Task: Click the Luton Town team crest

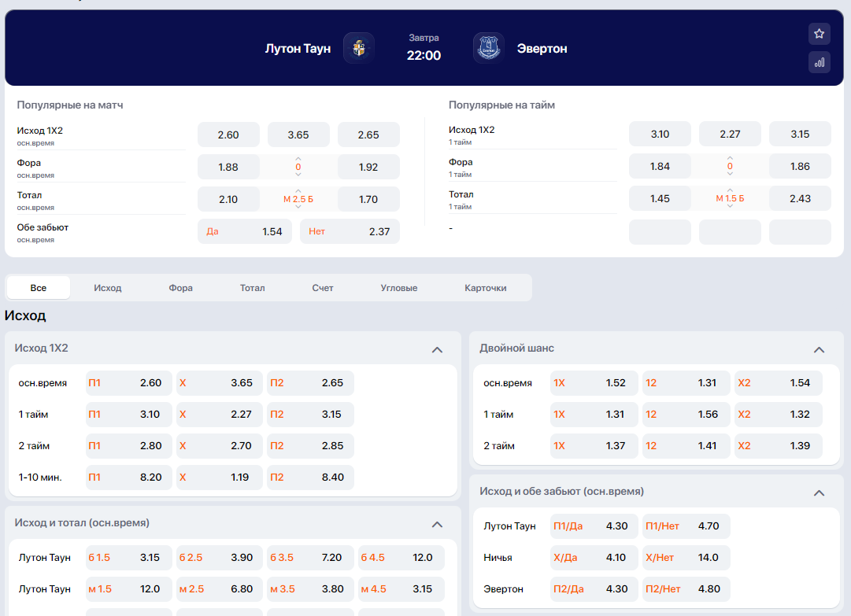Action: click(359, 48)
